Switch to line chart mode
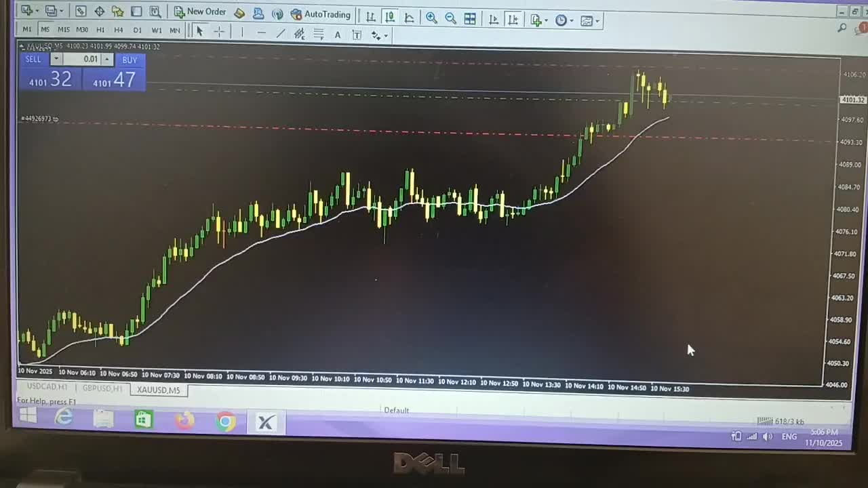The image size is (868, 488). (x=409, y=18)
